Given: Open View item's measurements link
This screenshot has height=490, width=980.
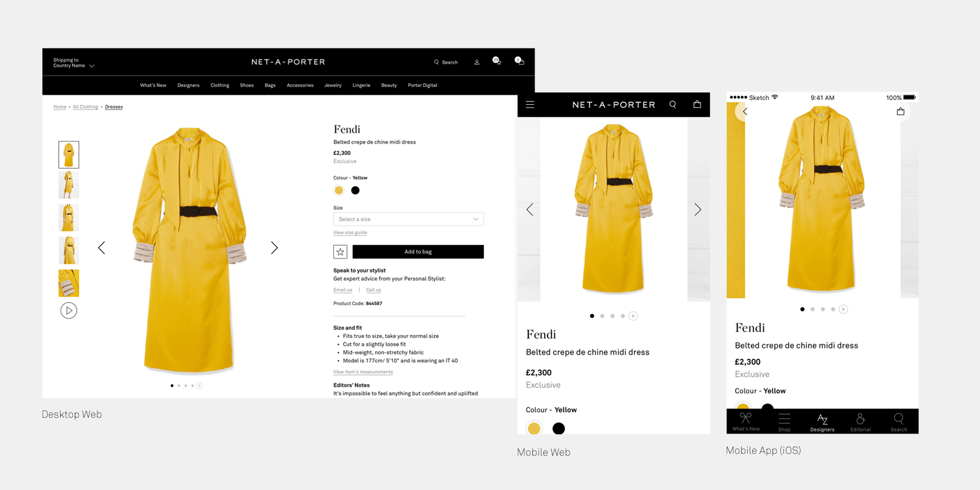Looking at the screenshot, I should pyautogui.click(x=363, y=372).
